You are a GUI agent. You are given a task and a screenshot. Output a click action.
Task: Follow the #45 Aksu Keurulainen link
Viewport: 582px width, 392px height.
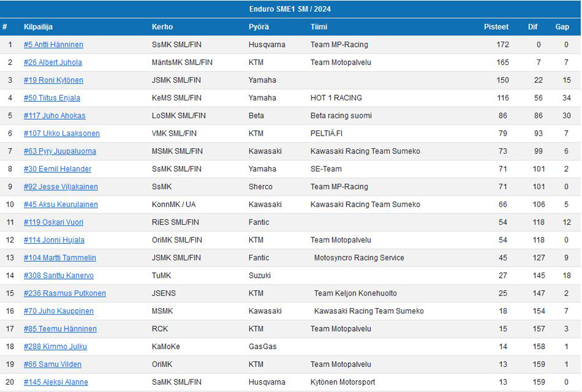(61, 204)
